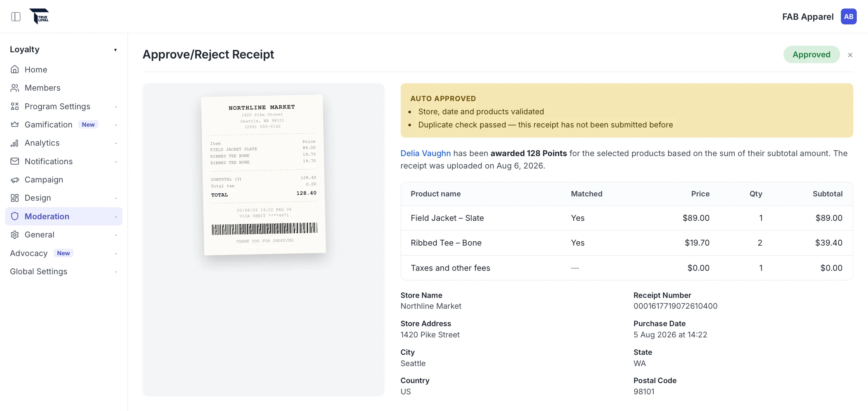This screenshot has width=868, height=411.
Task: Expand Global Settings submenu arrow
Action: coord(116,272)
